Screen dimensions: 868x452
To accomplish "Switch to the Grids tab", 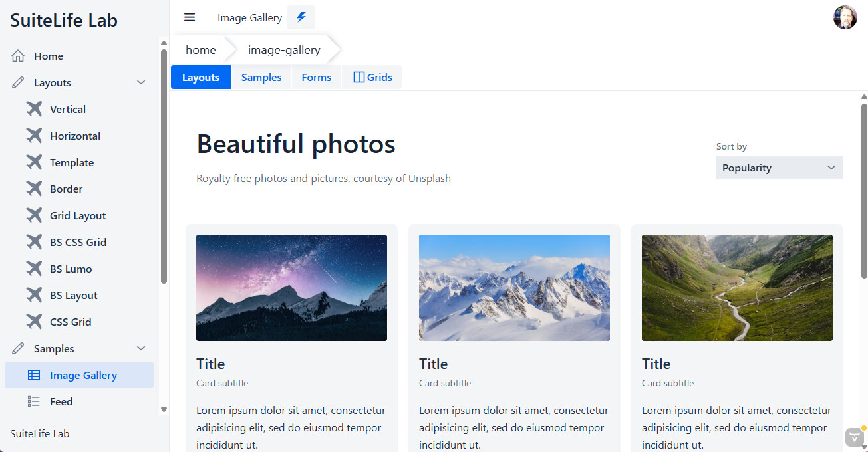I will [372, 78].
